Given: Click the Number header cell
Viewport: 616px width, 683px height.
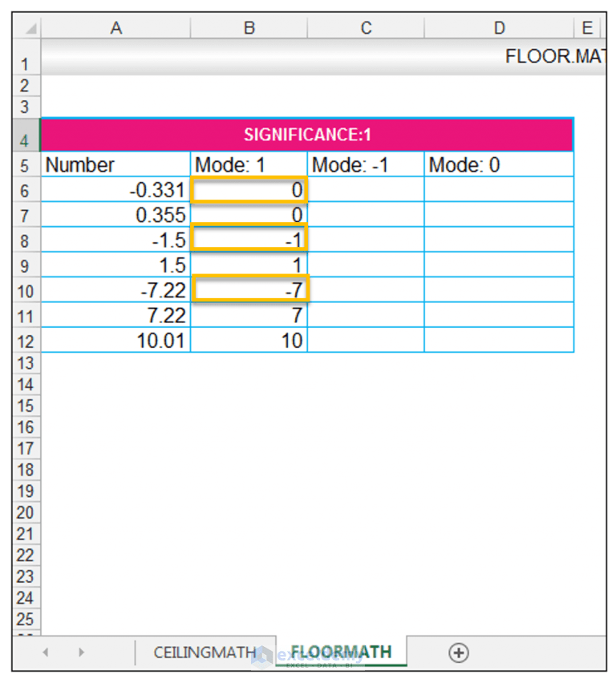Looking at the screenshot, I should click(x=115, y=164).
